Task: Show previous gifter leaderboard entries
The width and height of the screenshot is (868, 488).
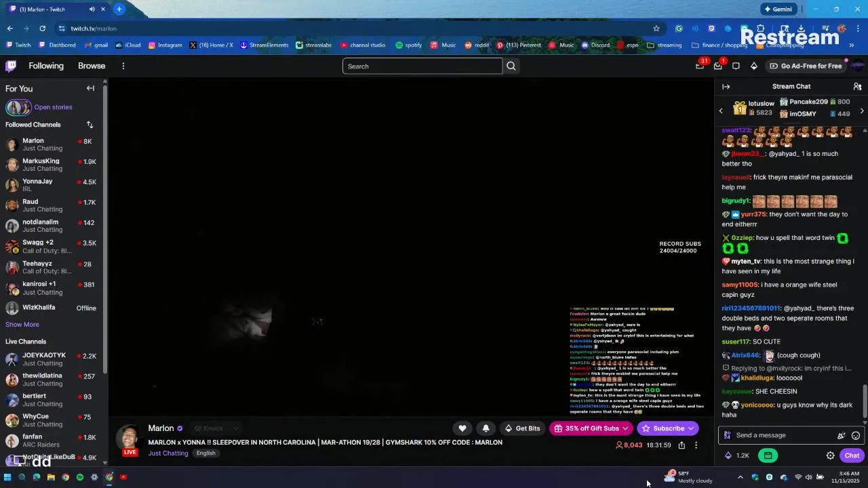Action: 721,110
